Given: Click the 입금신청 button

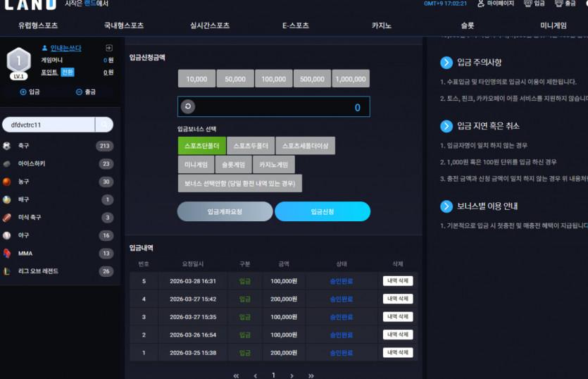Looking at the screenshot, I should click(x=323, y=211).
